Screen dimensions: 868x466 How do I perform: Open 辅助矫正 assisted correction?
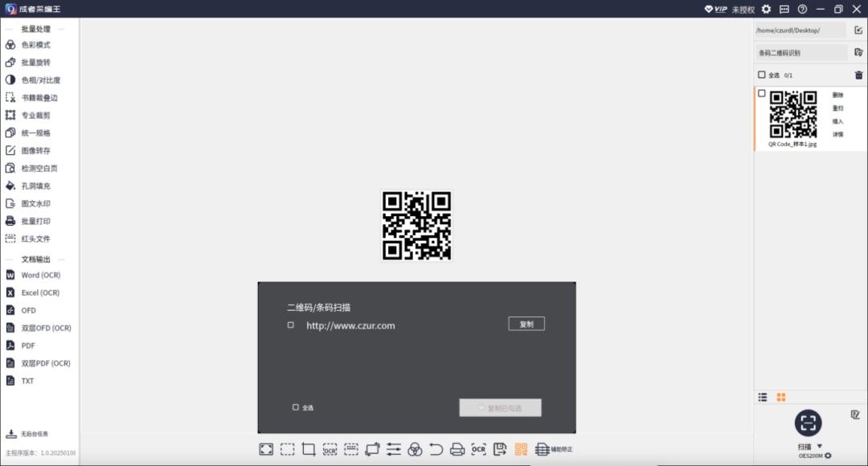point(554,449)
